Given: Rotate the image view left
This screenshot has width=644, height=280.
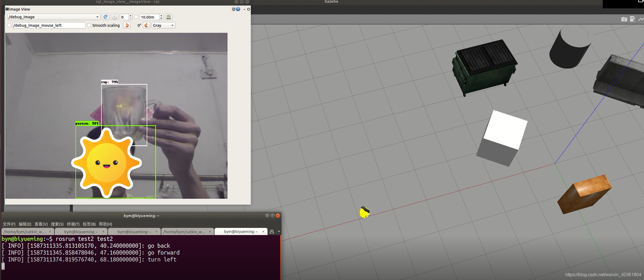Looking at the screenshot, I should pyautogui.click(x=127, y=25).
